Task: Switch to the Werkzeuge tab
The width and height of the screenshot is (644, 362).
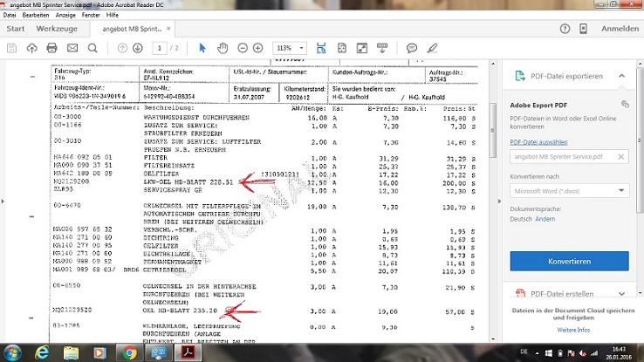Action: pos(55,29)
